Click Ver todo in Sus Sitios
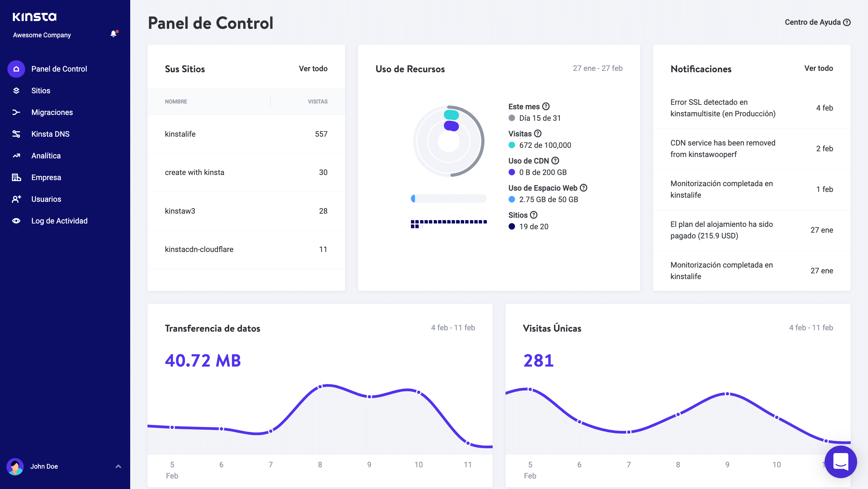868x489 pixels. click(x=313, y=69)
